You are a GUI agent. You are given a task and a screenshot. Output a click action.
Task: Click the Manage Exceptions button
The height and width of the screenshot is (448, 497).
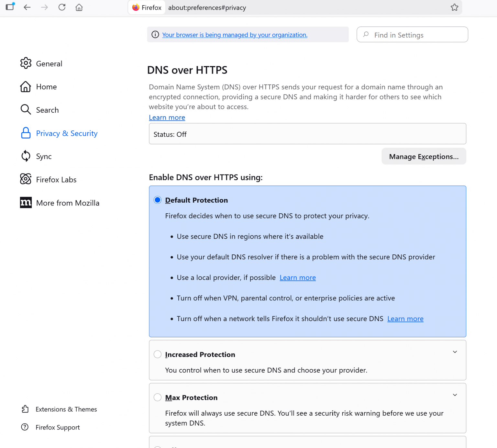(424, 156)
